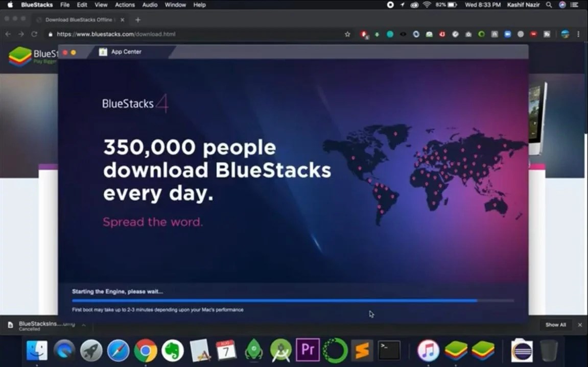Click the BlueStacks 4 logo in the splash screen
Viewport: 588px width, 367px height.
[x=135, y=104]
